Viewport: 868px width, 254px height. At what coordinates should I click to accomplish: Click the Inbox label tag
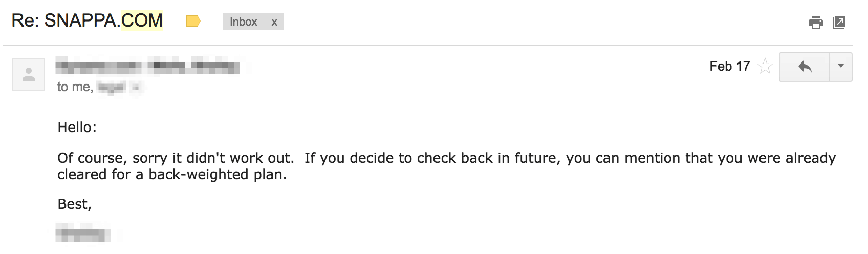244,22
